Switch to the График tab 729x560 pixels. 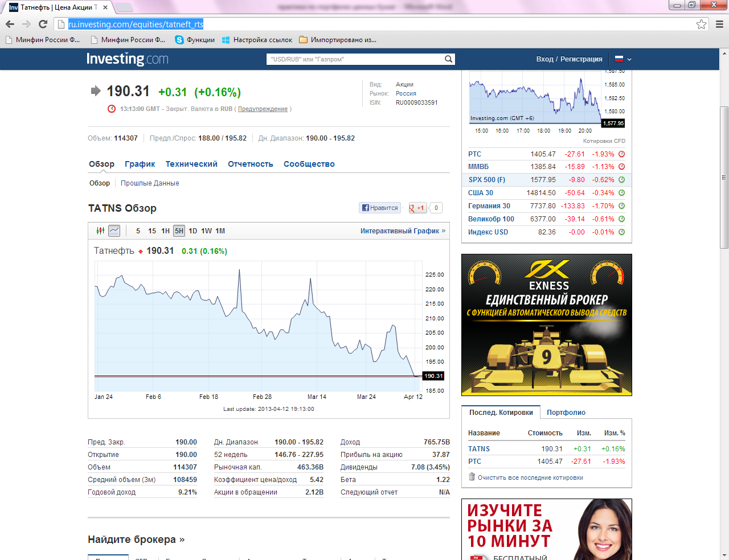pyautogui.click(x=140, y=164)
